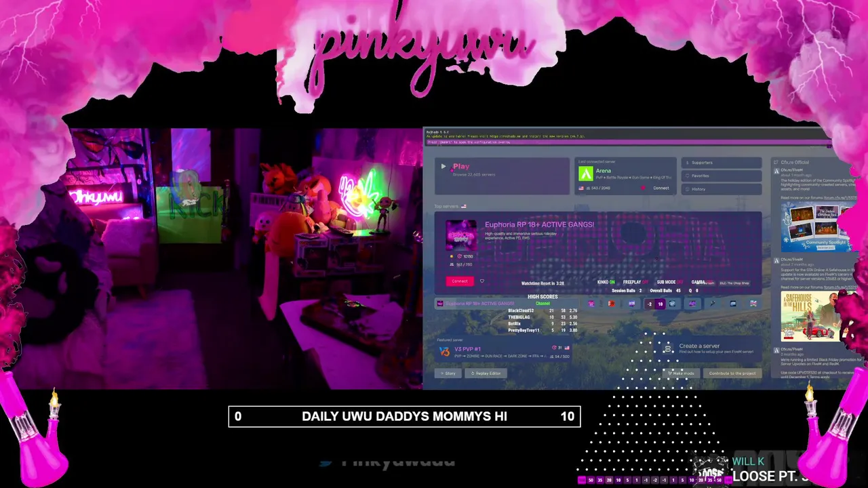Viewport: 868px width, 488px height.
Task: Choose the third server icon in the top-server strip
Action: tap(631, 304)
